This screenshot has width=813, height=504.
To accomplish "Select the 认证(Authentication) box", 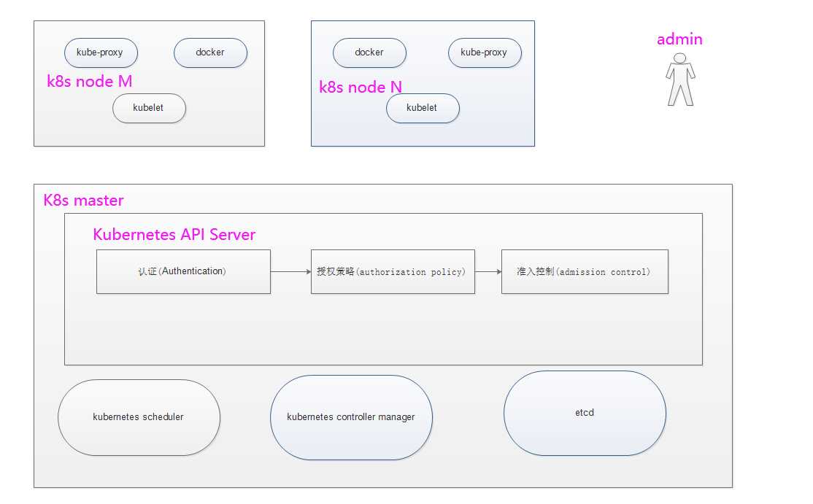I will pos(184,272).
